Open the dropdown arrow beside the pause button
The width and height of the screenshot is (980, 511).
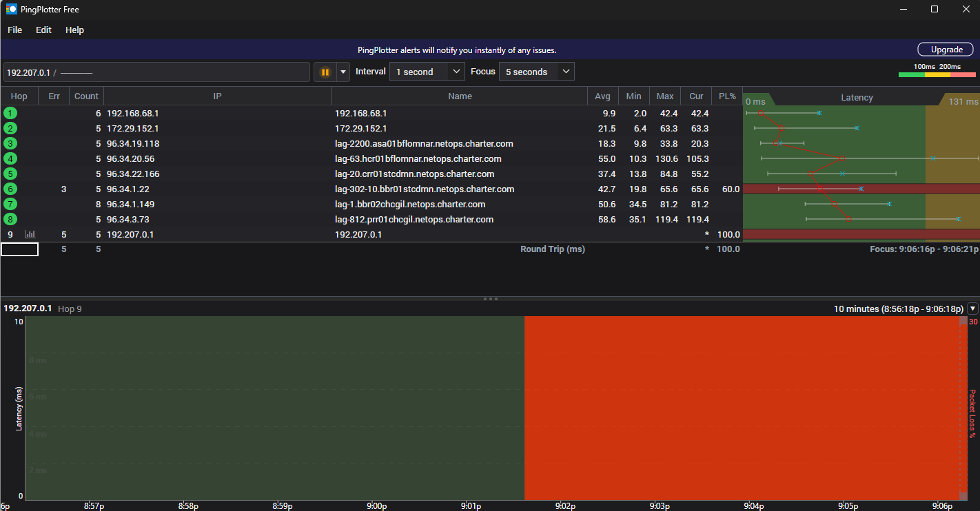(x=343, y=72)
